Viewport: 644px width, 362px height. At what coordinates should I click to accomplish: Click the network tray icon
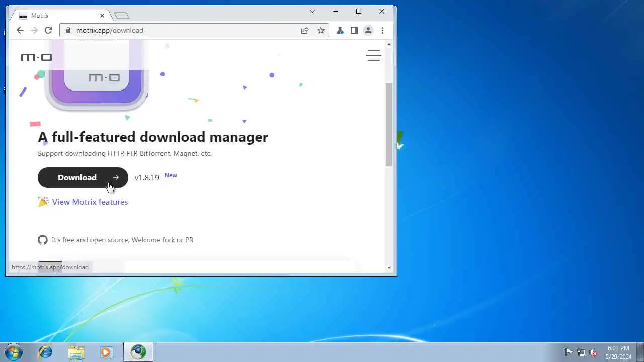click(x=581, y=352)
